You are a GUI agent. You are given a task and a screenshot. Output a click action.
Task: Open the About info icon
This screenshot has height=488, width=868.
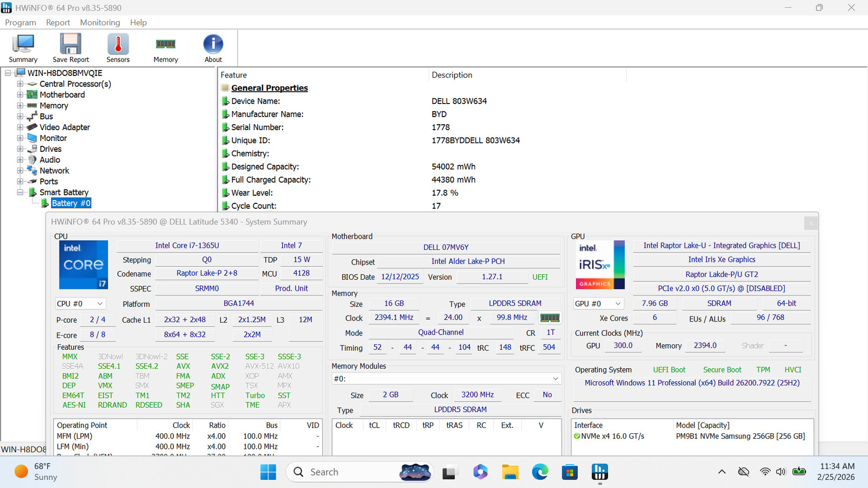213,48
